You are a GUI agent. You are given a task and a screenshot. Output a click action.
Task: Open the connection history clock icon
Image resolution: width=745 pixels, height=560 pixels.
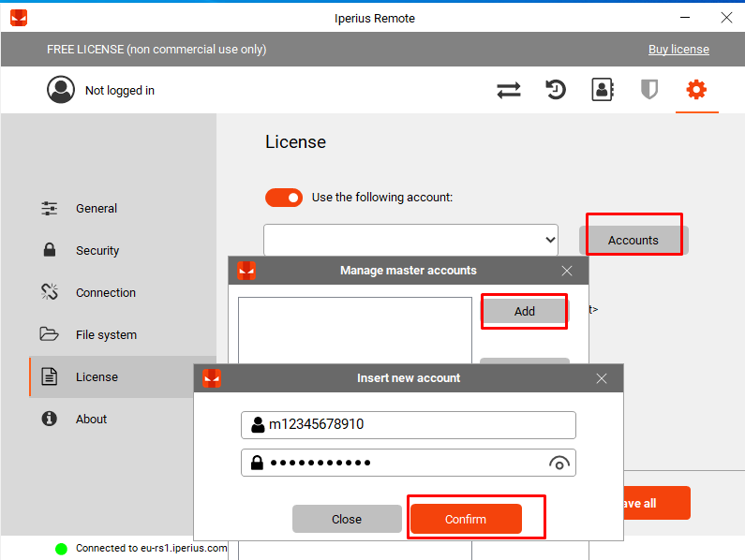[555, 90]
